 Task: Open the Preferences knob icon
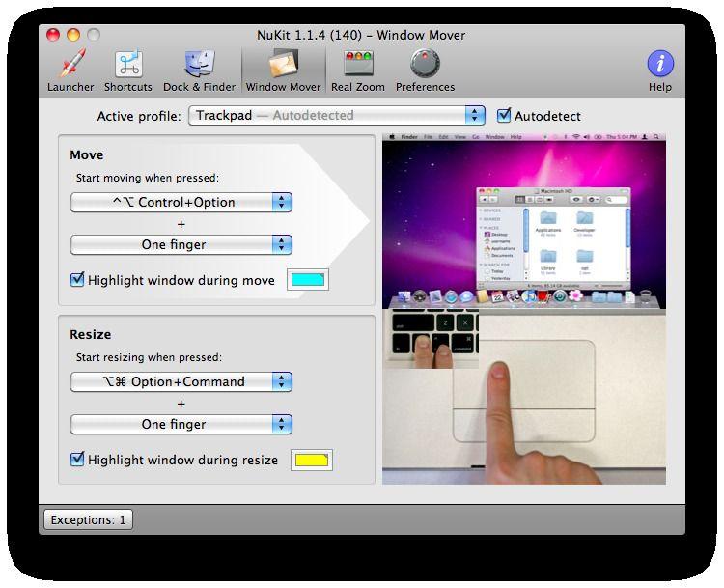click(x=425, y=64)
